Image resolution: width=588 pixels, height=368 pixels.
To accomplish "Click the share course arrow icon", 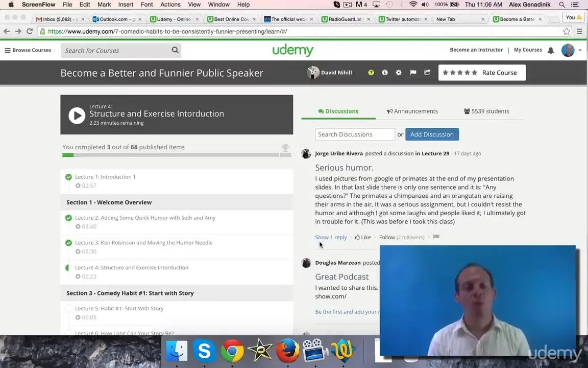I will 427,73.
